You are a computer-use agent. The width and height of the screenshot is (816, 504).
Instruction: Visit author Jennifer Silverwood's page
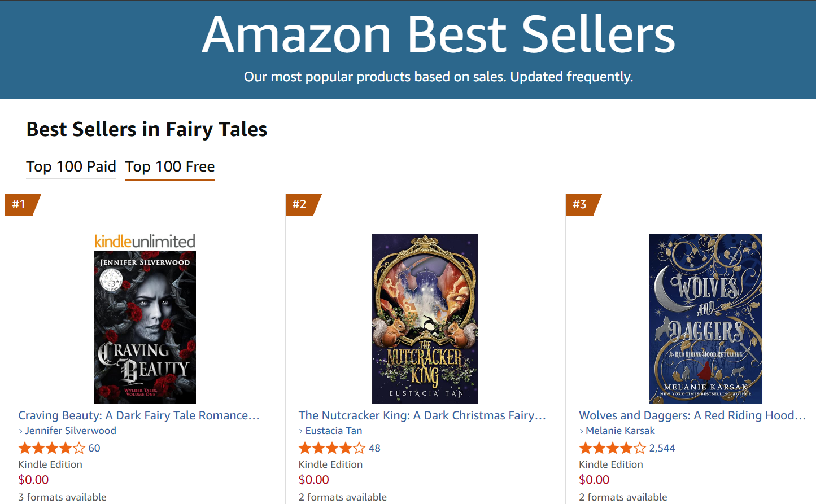[71, 431]
